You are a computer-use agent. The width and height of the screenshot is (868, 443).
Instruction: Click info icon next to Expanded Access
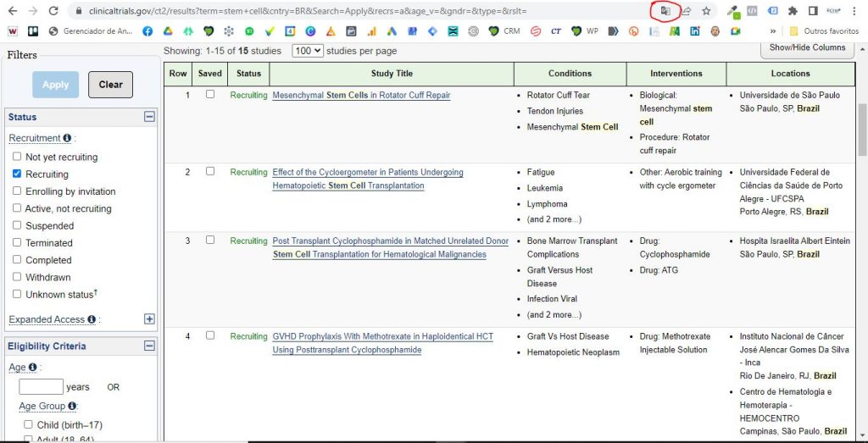(x=92, y=319)
